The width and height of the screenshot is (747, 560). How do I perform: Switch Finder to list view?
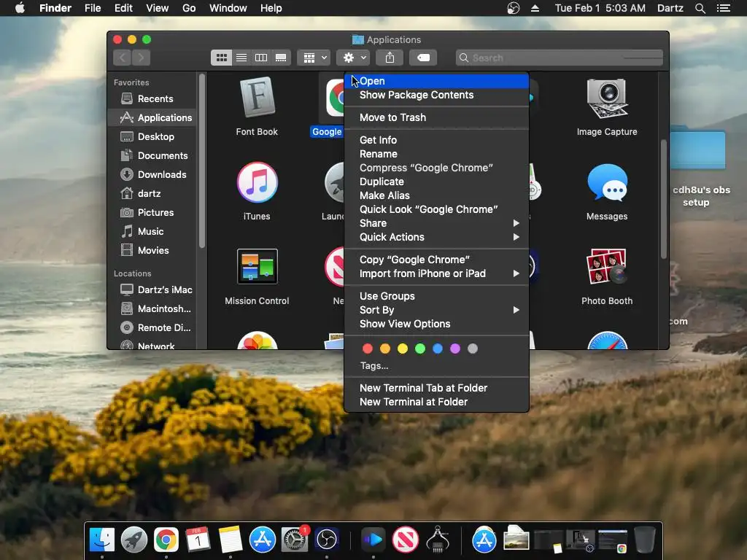coord(241,58)
